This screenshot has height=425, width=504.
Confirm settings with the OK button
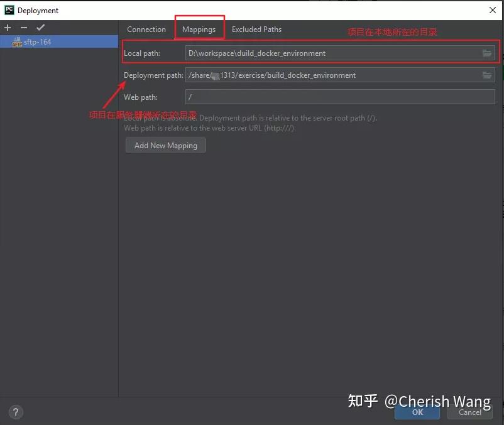[x=417, y=412]
